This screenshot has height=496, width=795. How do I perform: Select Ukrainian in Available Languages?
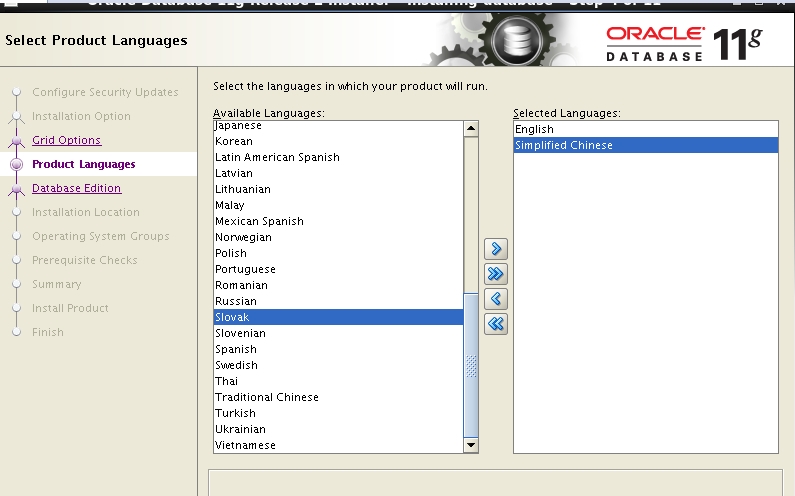(x=338, y=429)
